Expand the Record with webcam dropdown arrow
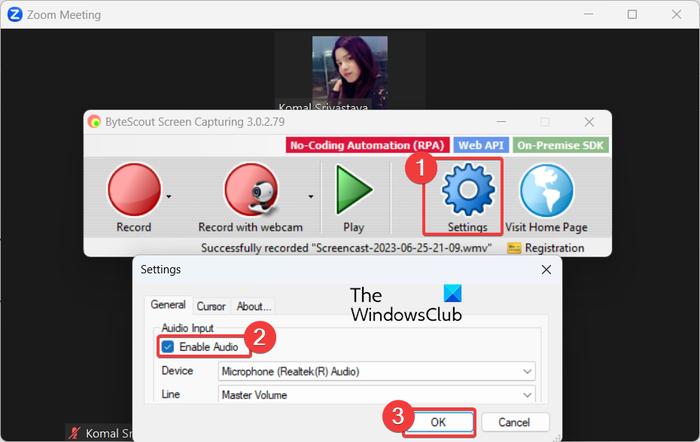Viewport: 700px width, 442px height. 311,196
